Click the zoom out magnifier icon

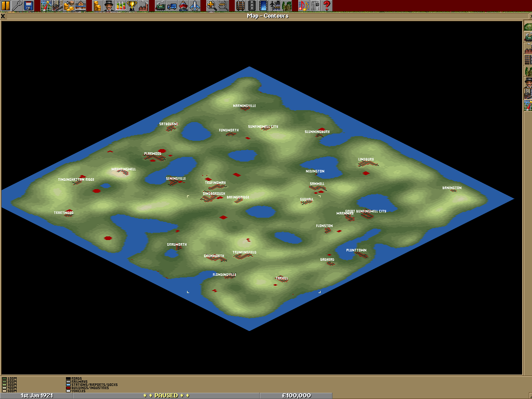[x=223, y=6]
